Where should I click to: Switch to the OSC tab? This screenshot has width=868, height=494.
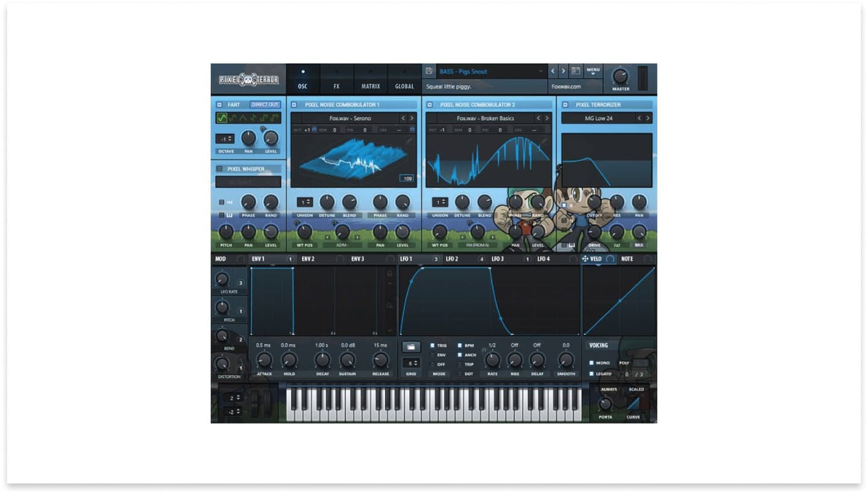point(303,79)
